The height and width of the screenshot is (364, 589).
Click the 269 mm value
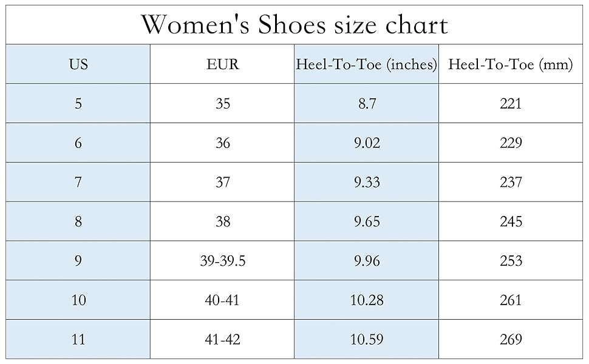[511, 339]
